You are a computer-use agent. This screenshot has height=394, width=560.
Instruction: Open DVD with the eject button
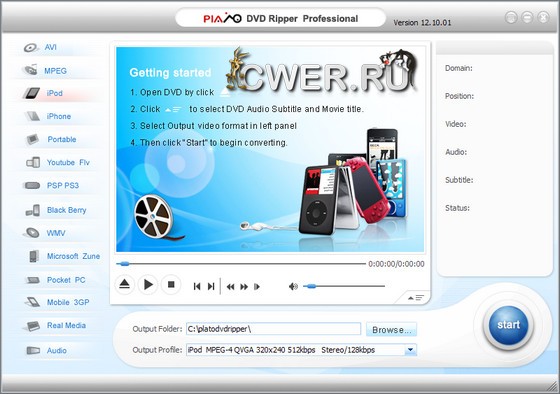[x=124, y=285]
